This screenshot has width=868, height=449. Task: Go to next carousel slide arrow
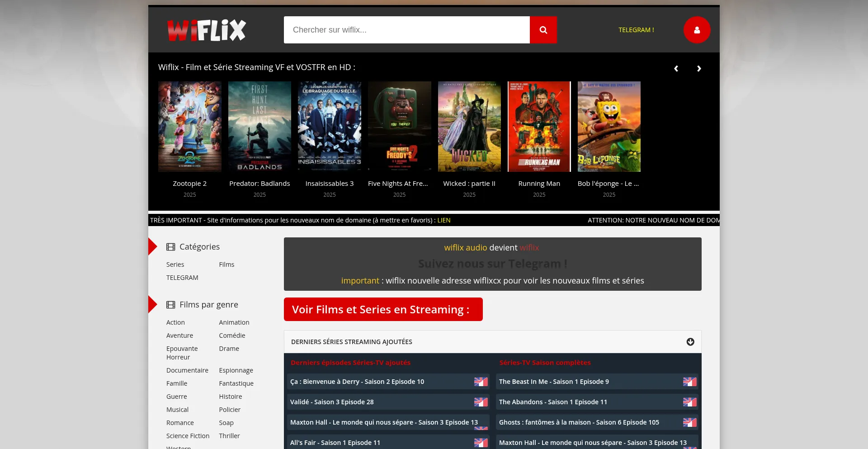pos(699,69)
